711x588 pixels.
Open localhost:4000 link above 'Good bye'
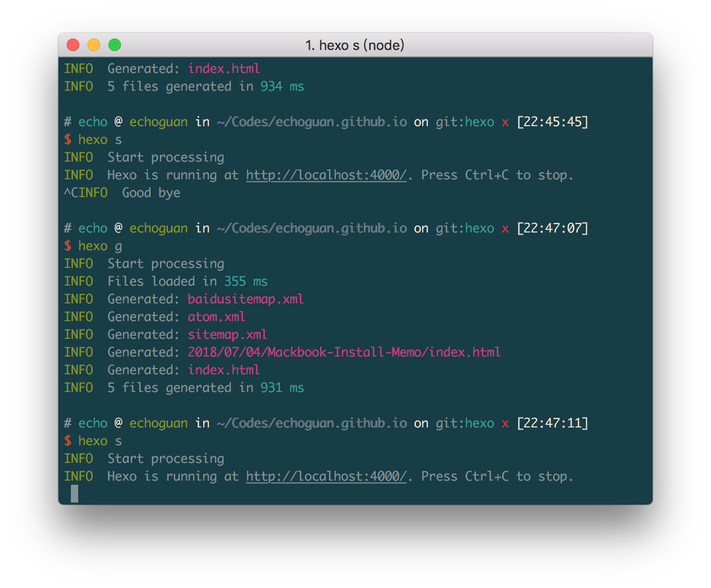326,175
